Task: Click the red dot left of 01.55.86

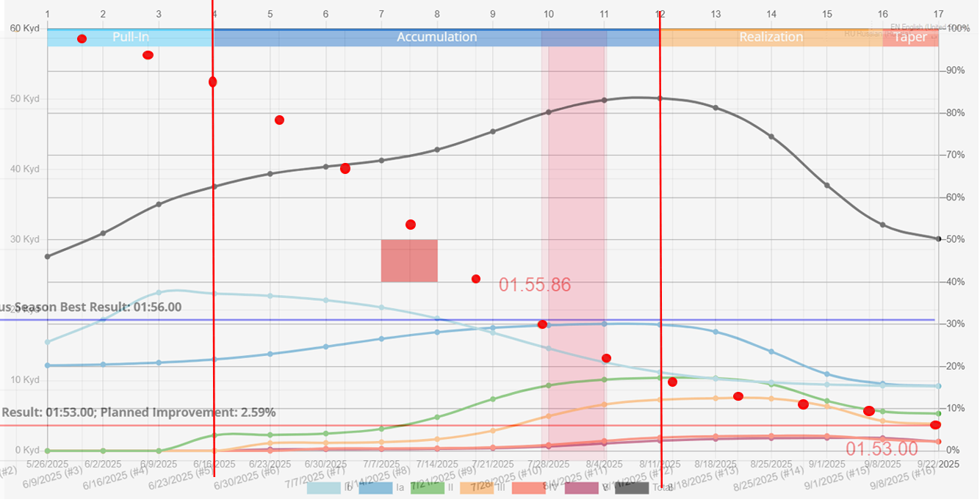Action: pos(476,279)
